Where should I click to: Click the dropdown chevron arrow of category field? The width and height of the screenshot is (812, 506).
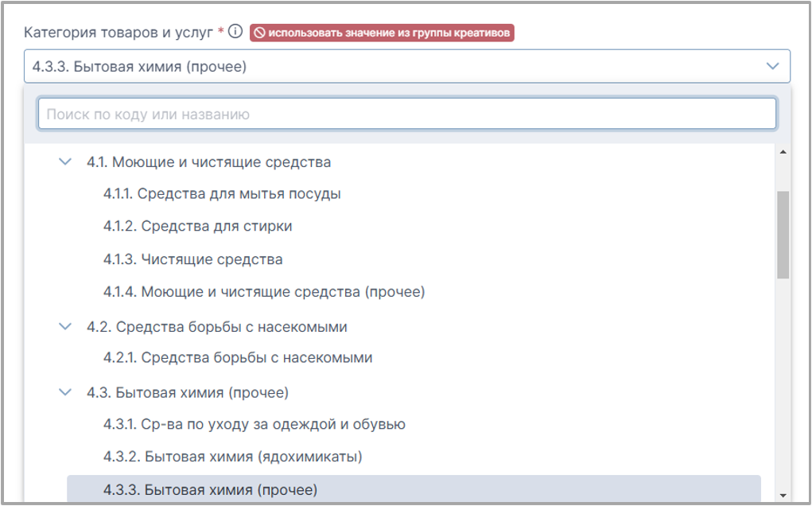[772, 67]
